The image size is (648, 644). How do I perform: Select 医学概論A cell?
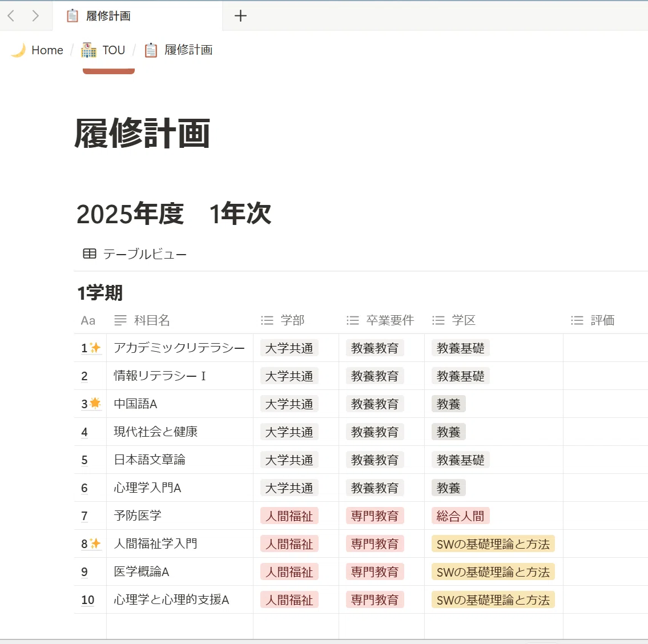tap(180, 571)
